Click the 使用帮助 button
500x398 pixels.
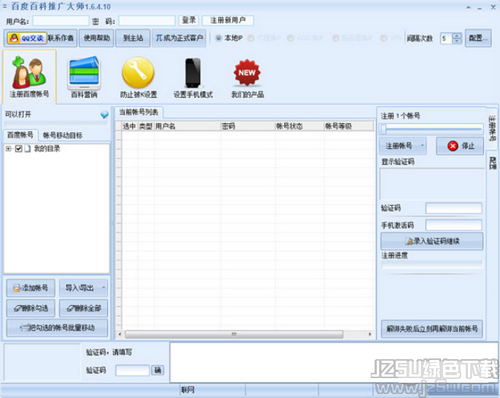point(97,38)
